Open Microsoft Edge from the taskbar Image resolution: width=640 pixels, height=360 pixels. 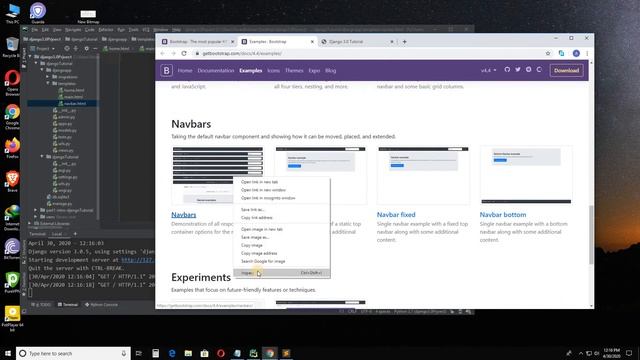pyautogui.click(x=172, y=353)
